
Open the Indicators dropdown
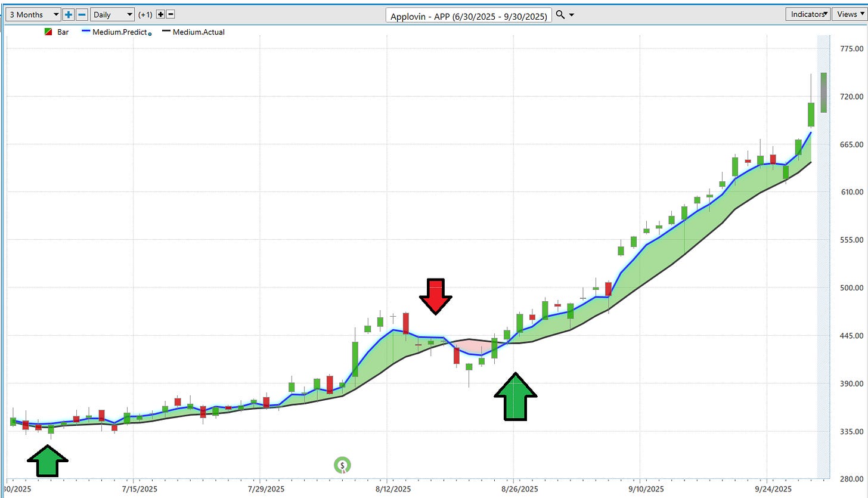[808, 14]
